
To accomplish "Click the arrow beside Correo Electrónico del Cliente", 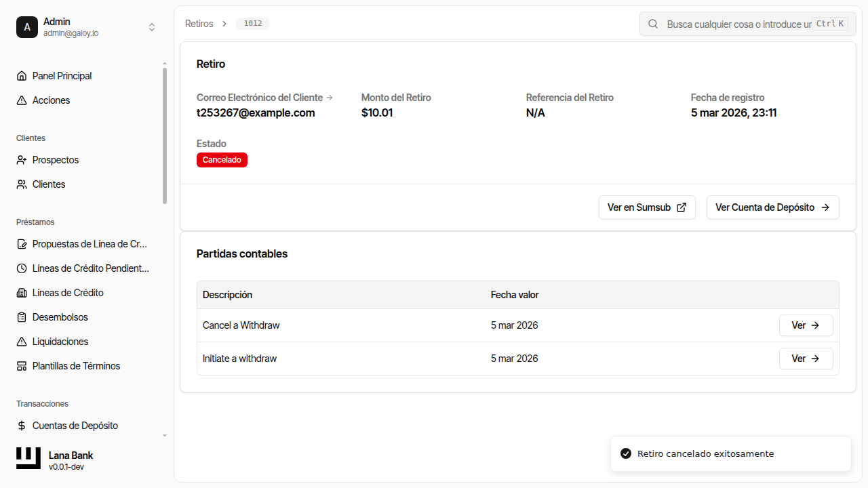I will 330,98.
